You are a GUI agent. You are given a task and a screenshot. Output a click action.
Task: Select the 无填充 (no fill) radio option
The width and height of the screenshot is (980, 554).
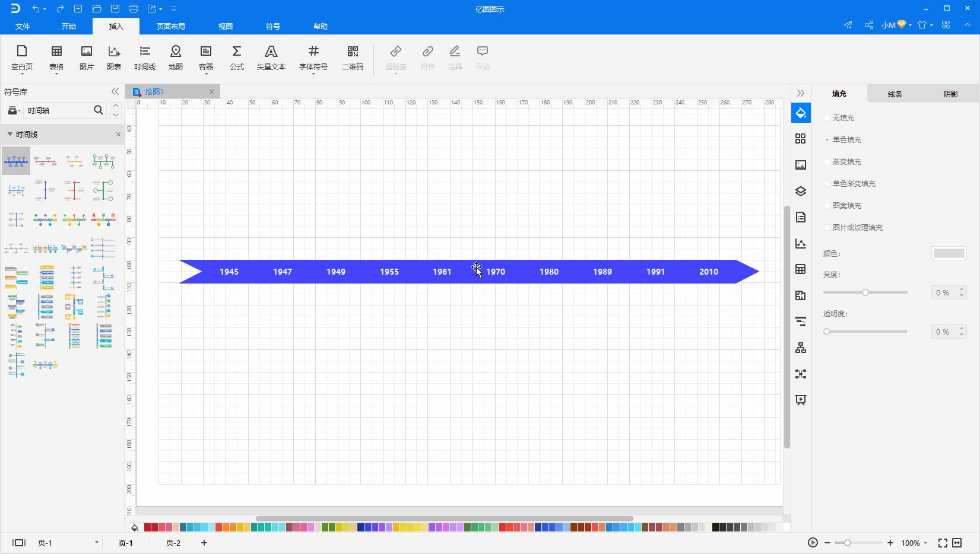point(839,118)
